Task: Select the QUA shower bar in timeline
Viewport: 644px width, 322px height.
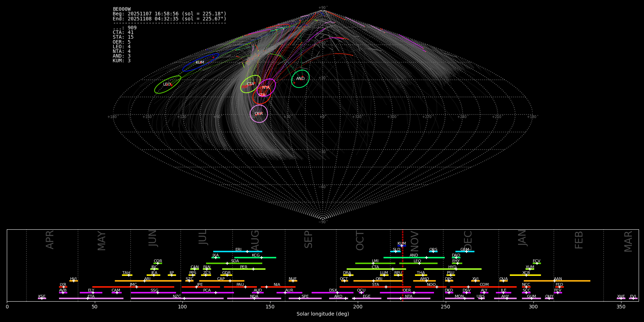Action: coord(503,281)
